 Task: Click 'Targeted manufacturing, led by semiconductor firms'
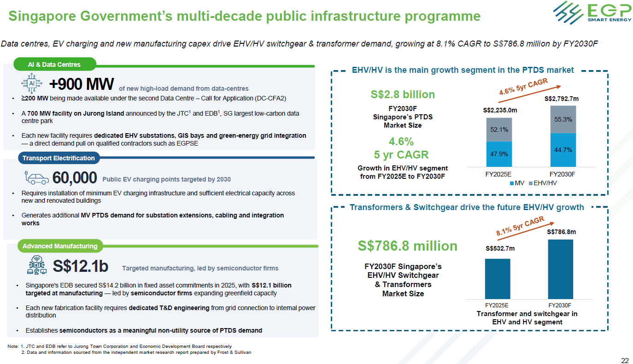[x=200, y=268]
